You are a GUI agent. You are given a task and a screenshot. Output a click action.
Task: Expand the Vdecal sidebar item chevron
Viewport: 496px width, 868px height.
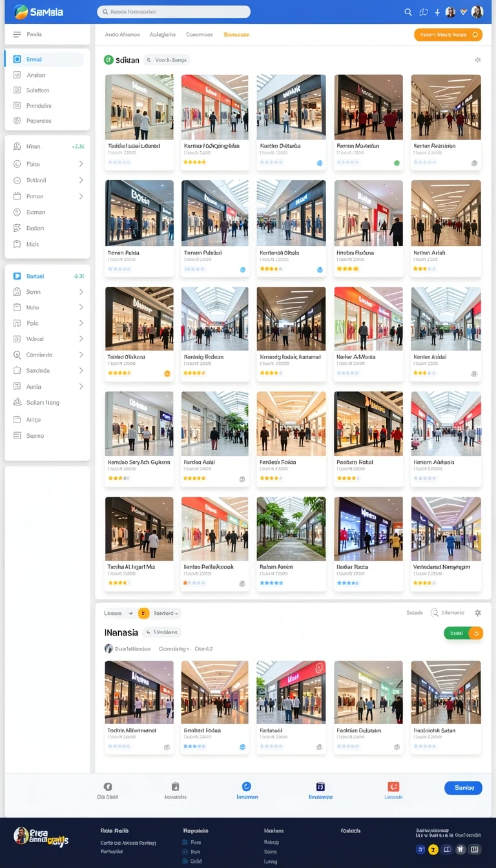pyautogui.click(x=81, y=338)
